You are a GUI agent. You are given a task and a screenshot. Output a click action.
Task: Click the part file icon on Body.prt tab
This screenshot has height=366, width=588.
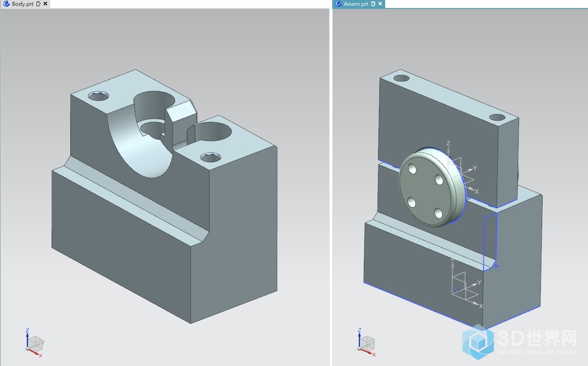point(6,4)
